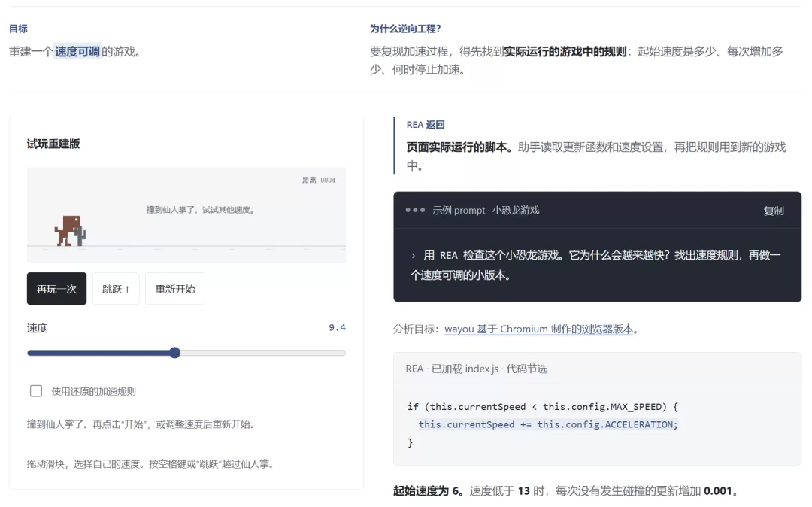Click the if (this.currentSpeed < MAX_SPEED) code line

543,406
